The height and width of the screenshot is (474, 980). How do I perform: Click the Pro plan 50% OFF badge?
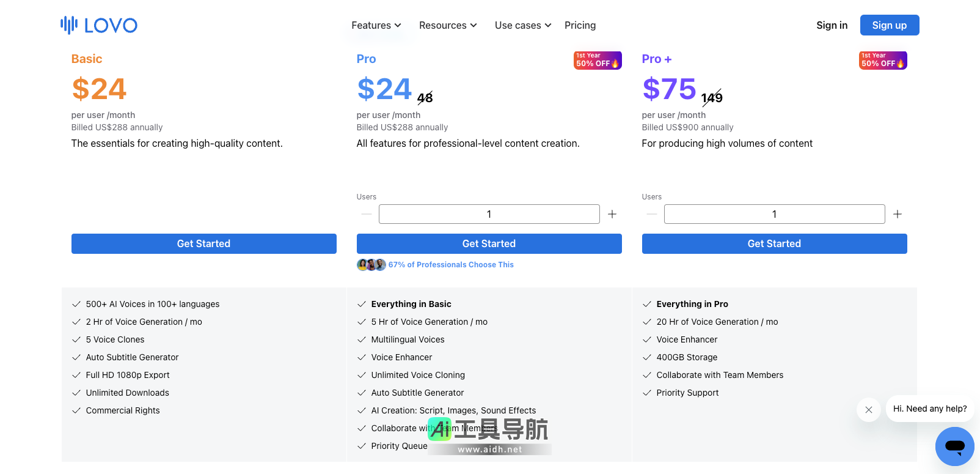597,61
